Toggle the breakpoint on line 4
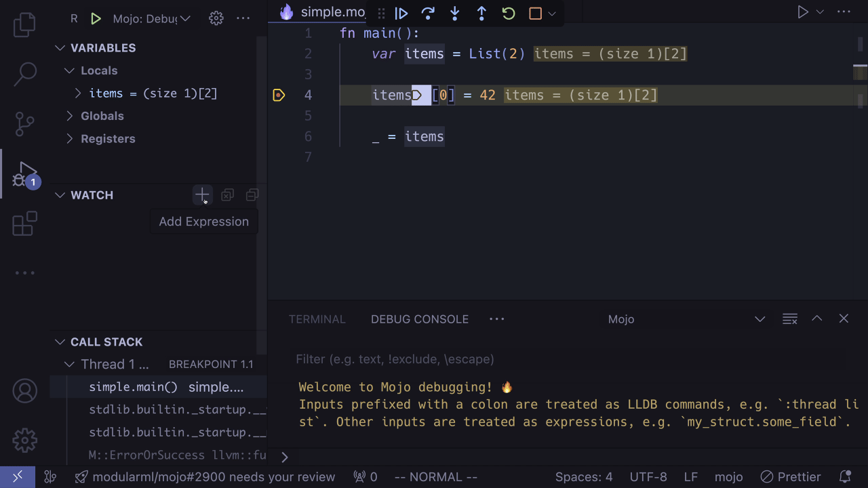This screenshot has width=868, height=488. (279, 95)
